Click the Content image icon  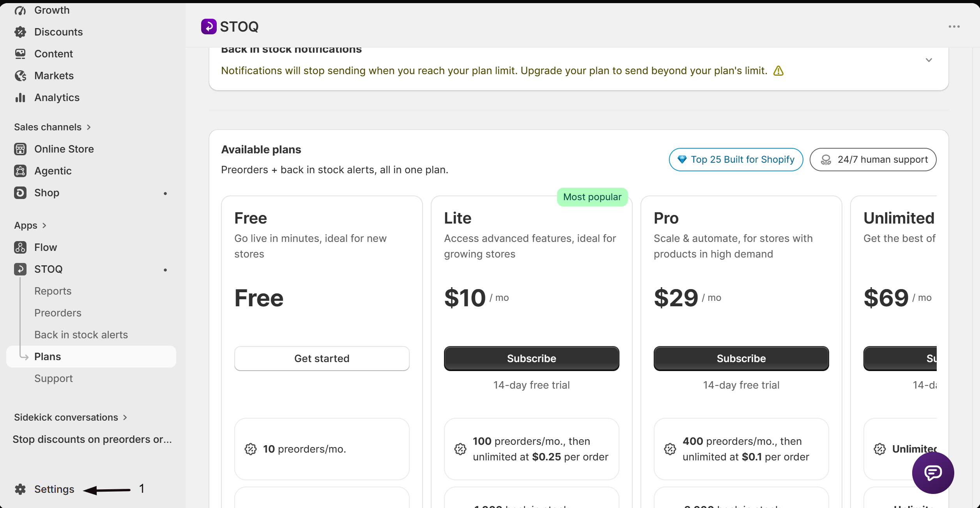(x=20, y=54)
